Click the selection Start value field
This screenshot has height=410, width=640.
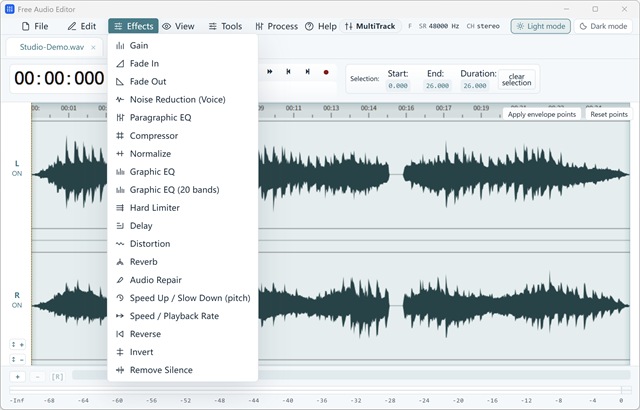click(398, 86)
